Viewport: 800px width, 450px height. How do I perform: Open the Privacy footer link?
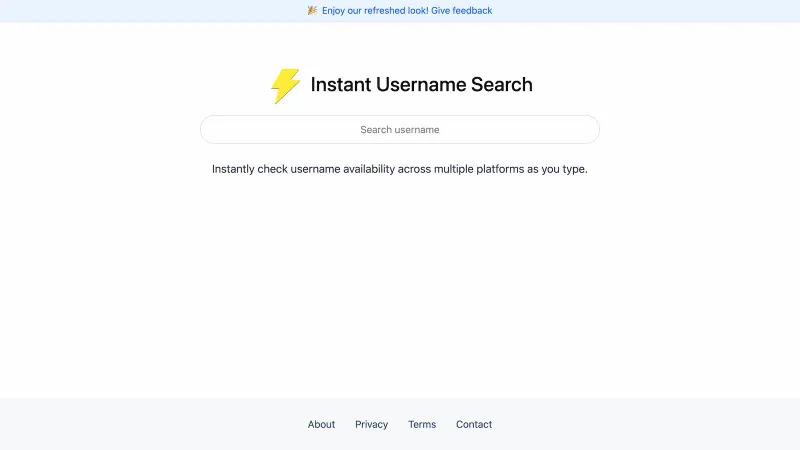click(x=371, y=424)
